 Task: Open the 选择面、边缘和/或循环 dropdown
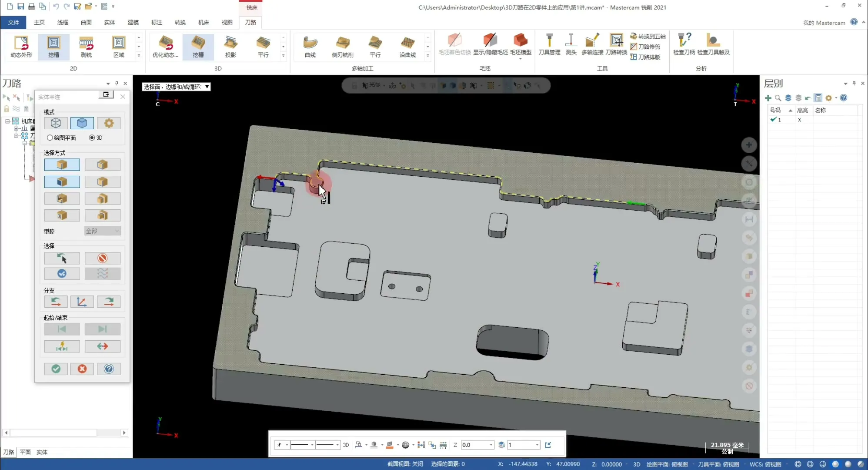click(x=207, y=87)
